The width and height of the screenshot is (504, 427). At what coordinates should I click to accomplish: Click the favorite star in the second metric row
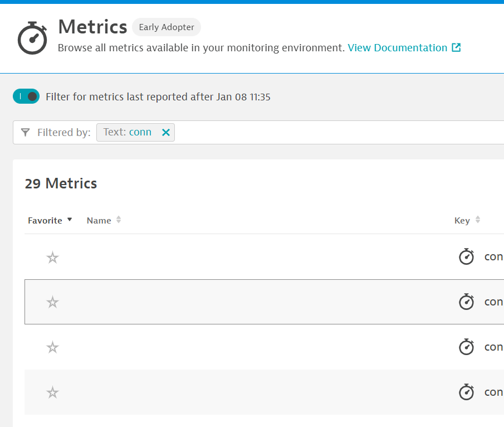click(x=52, y=302)
